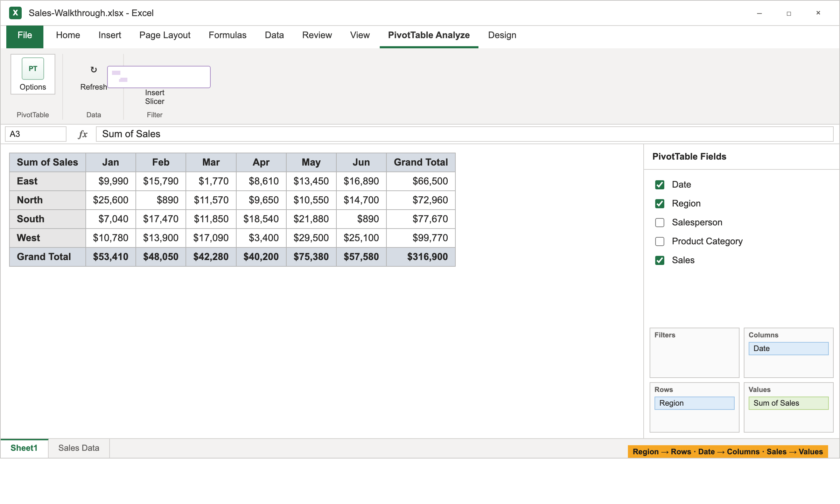Go to the Page Layout tab
Image resolution: width=840 pixels, height=504 pixels.
coord(165,35)
